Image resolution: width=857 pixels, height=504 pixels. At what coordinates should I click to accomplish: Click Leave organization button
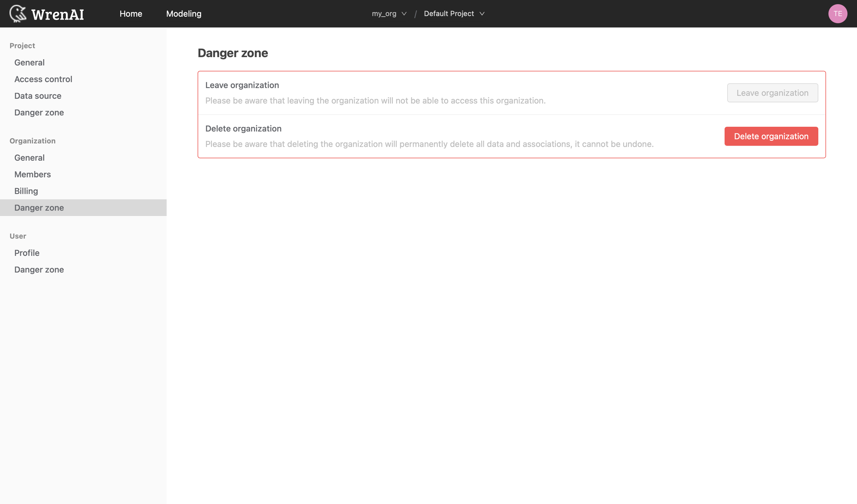pos(773,93)
